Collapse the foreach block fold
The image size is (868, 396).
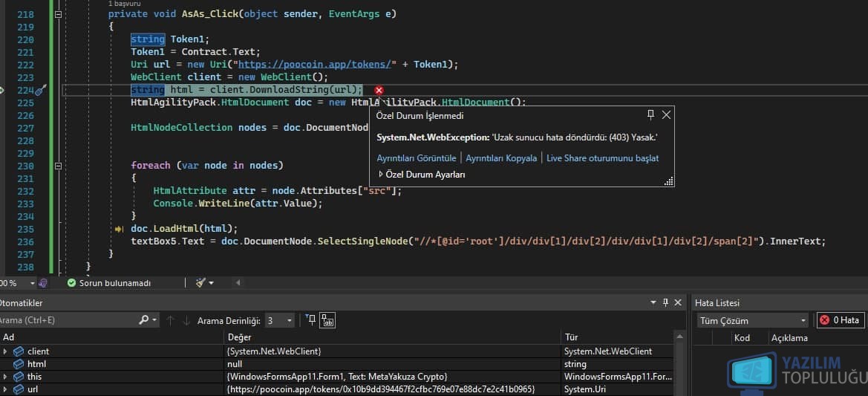58,166
